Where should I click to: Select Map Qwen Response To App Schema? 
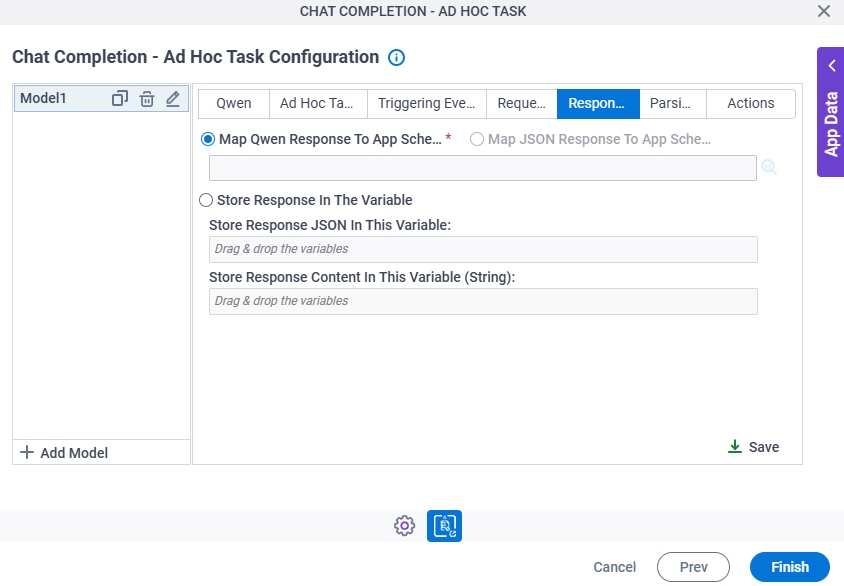click(x=208, y=139)
